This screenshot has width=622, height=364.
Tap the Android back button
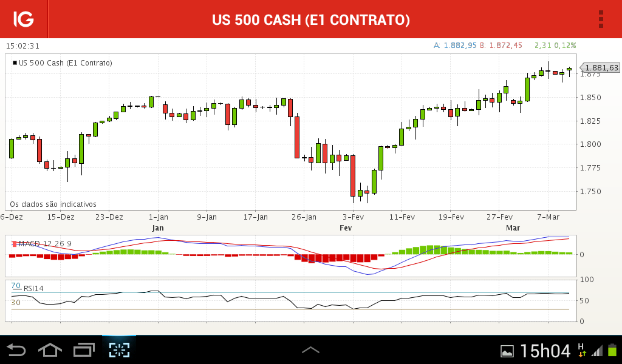(x=16, y=350)
